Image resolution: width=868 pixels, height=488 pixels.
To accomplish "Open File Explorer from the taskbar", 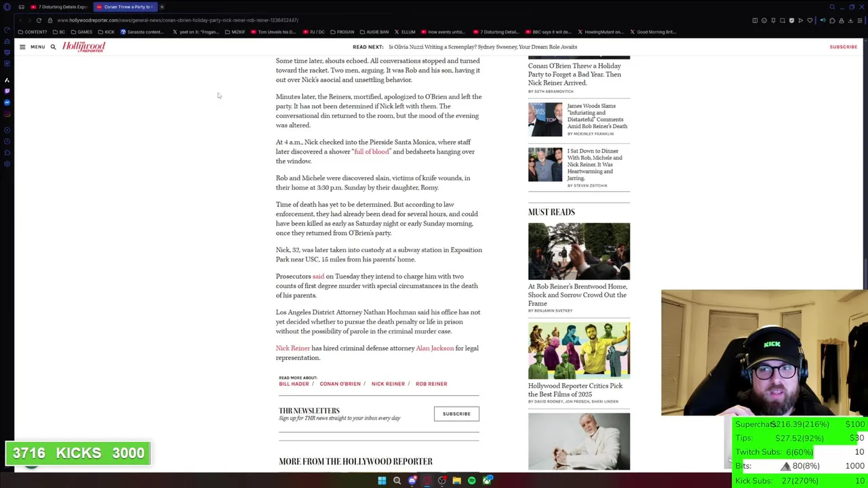I will point(457,481).
